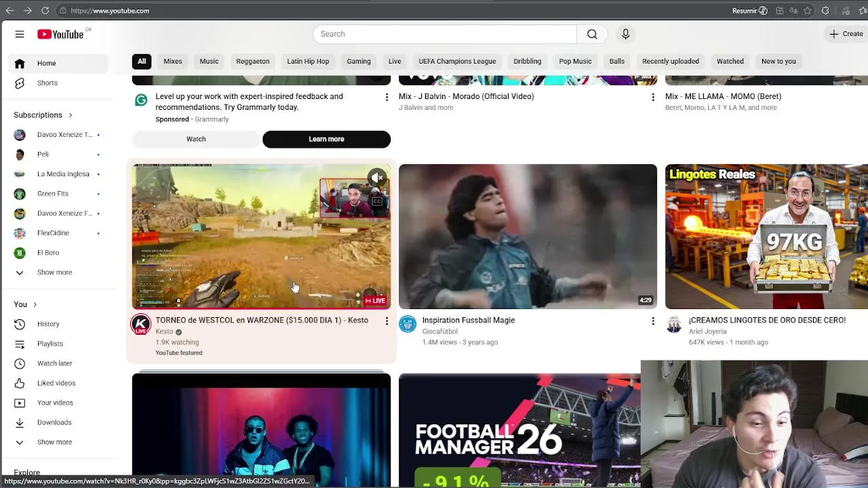Open Lingotes Reales 97KG thumbnail
Screen dimensions: 868x488
766,237
